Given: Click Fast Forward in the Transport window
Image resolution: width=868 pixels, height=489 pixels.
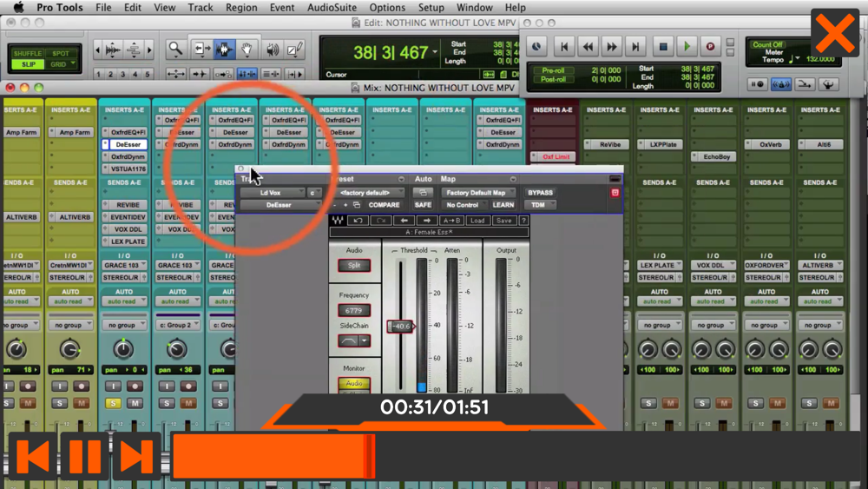Looking at the screenshot, I should click(611, 47).
